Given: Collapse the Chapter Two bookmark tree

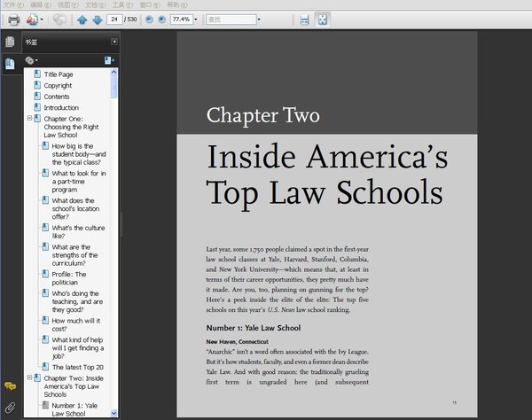Looking at the screenshot, I should coord(29,377).
